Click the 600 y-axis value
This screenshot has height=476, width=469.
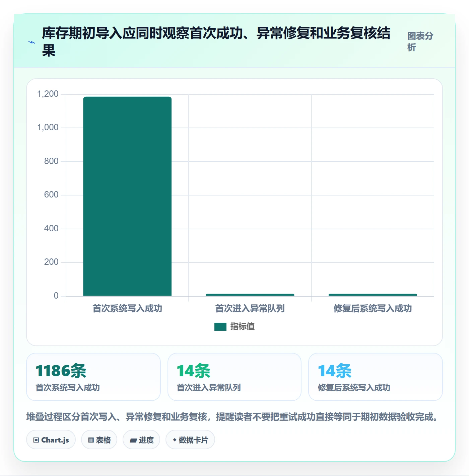tap(51, 195)
